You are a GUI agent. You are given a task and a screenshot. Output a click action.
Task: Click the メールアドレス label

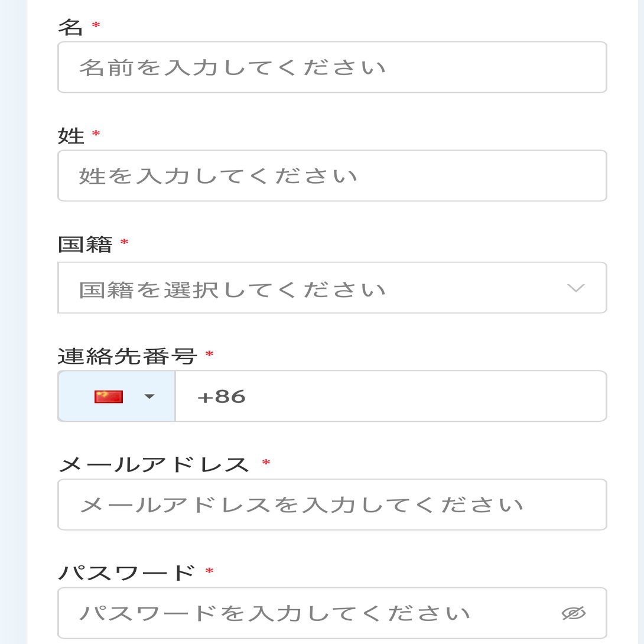(x=154, y=464)
